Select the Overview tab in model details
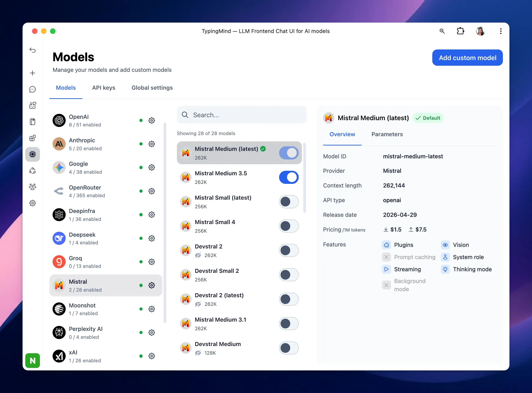532x393 pixels. [x=342, y=134]
